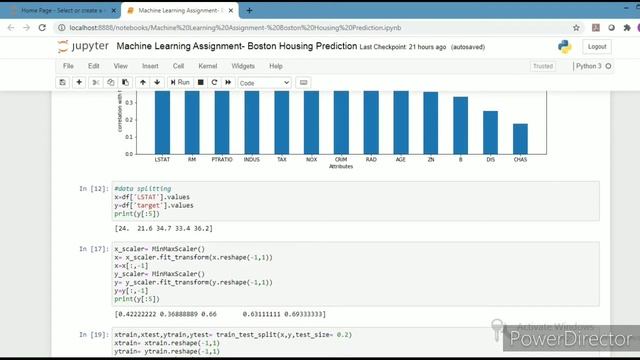Restart kernel and run all cells icon
640x360 pixels.
(228, 82)
